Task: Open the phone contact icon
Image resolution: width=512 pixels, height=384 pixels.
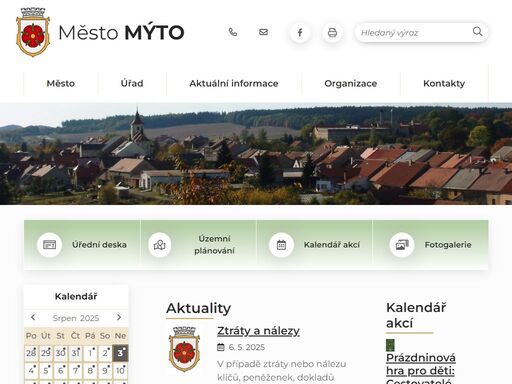Action: (x=233, y=32)
